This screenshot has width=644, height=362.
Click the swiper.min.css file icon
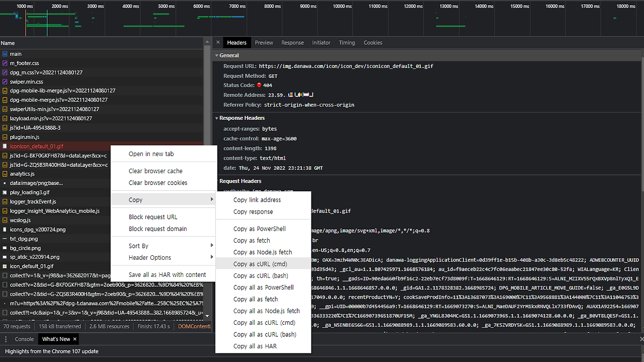pos(5,82)
